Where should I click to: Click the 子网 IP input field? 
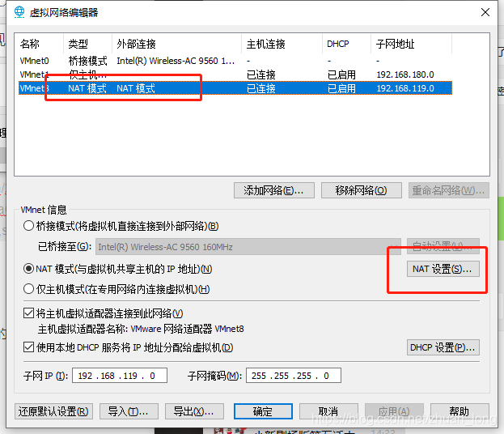[120, 376]
